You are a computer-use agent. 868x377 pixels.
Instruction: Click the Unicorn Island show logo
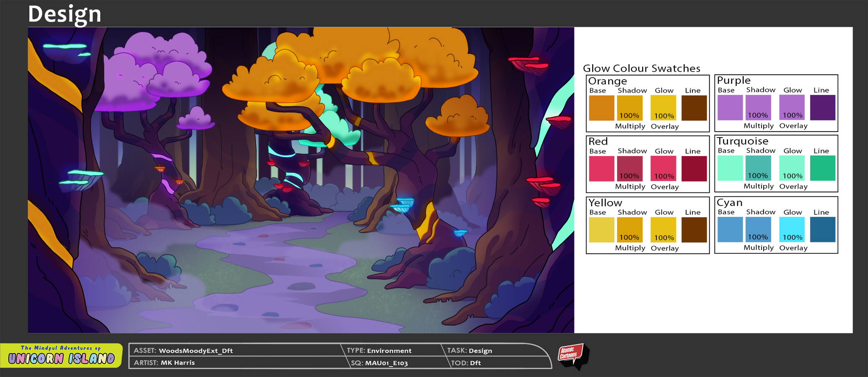(x=61, y=356)
